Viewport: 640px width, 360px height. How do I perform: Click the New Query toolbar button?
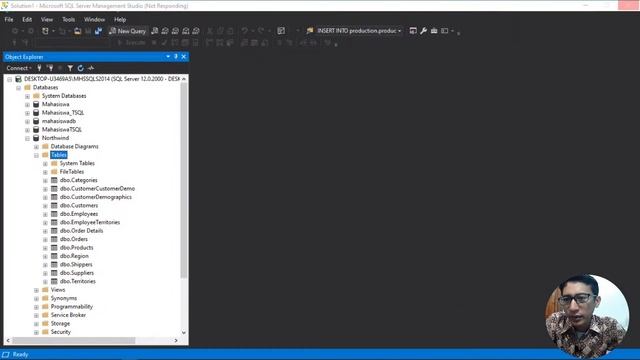pyautogui.click(x=127, y=31)
